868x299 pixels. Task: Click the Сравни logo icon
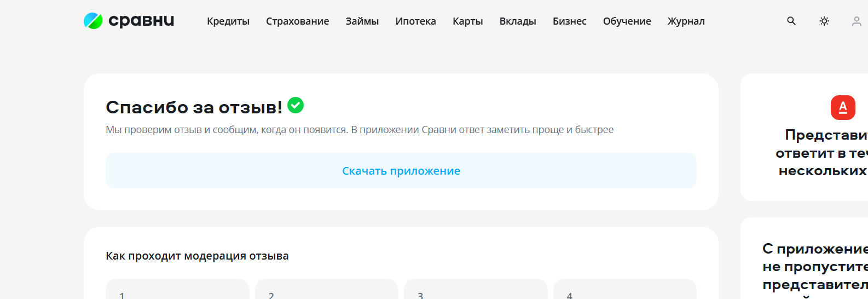[x=93, y=21]
